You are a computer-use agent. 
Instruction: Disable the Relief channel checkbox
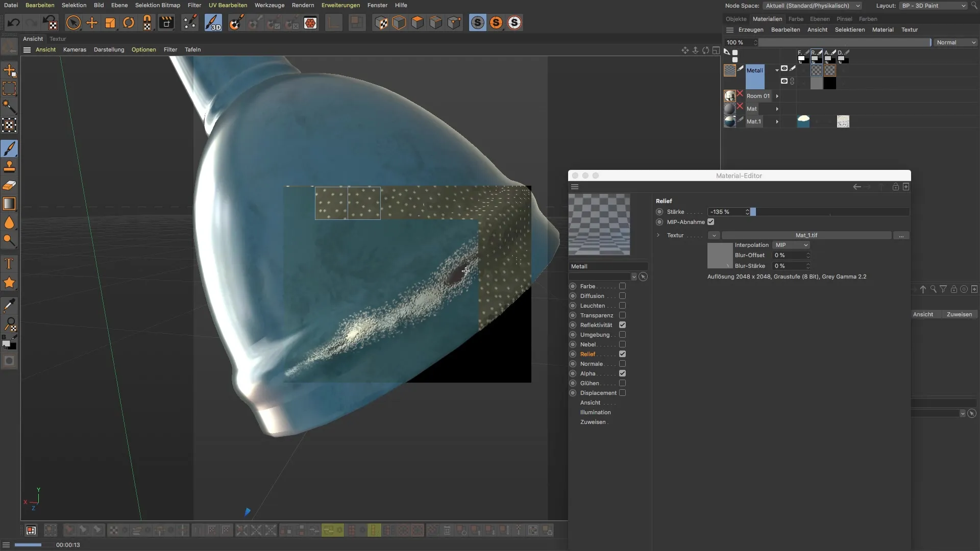(x=622, y=354)
